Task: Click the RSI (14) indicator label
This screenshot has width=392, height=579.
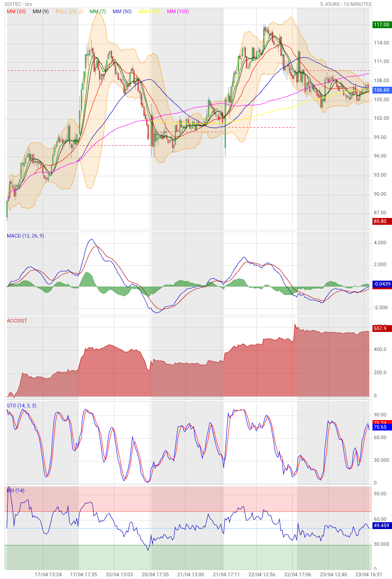Action: (16, 490)
